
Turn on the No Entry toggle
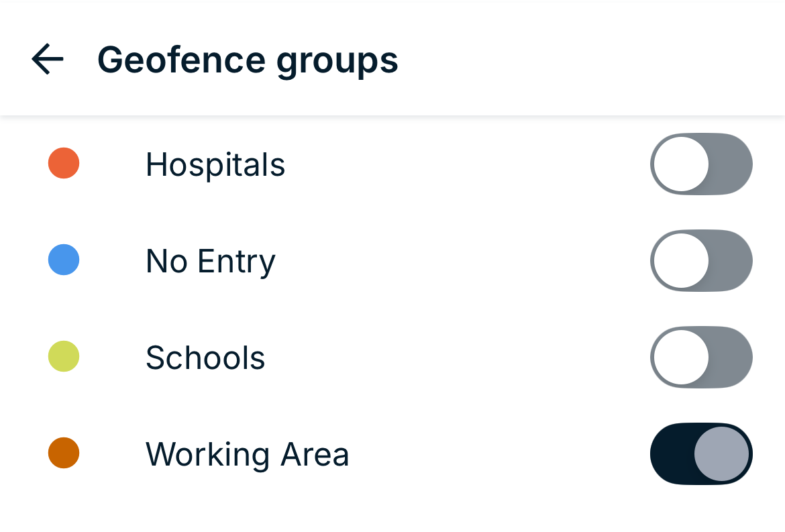[x=701, y=261]
